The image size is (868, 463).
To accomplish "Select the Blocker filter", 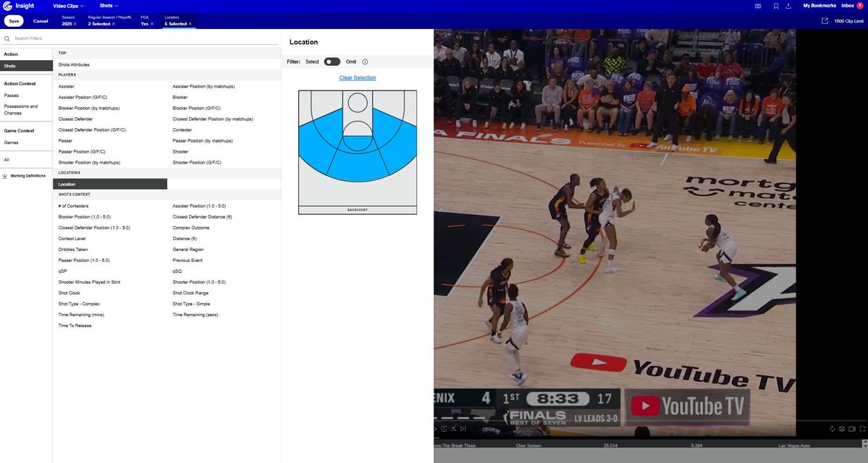I will pyautogui.click(x=180, y=98).
